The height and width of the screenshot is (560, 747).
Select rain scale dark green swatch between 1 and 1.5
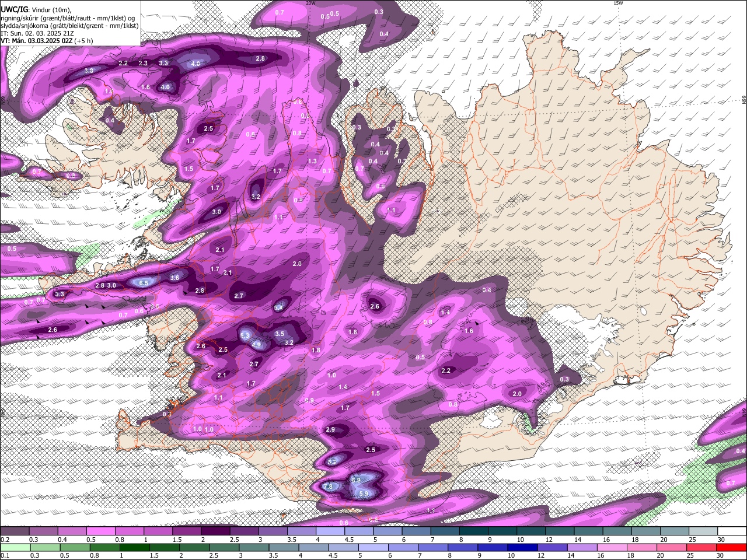point(134,547)
